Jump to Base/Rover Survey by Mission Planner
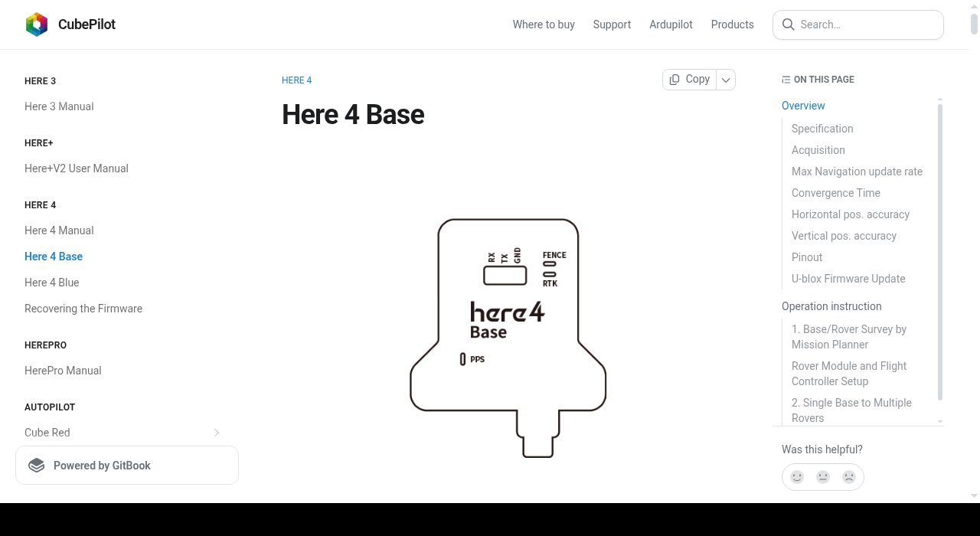 [x=849, y=337]
